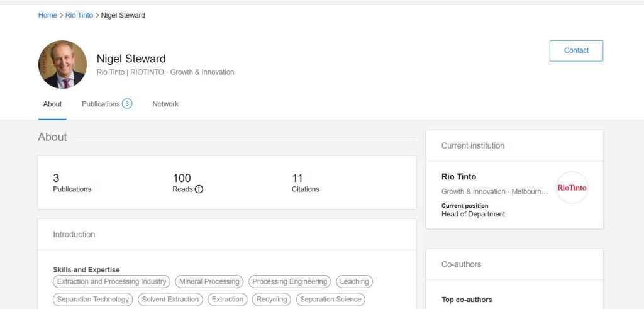Select the Leaching skill tag

[x=355, y=281]
